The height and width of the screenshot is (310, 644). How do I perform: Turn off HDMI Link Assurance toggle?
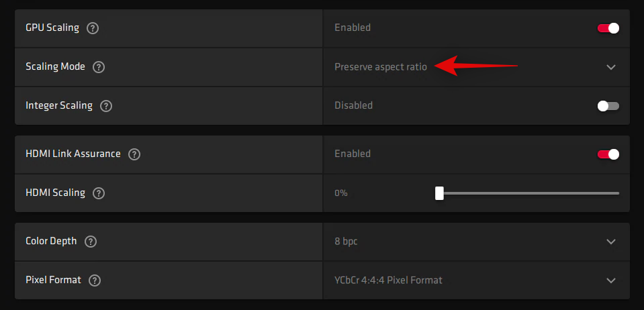pyautogui.click(x=608, y=154)
